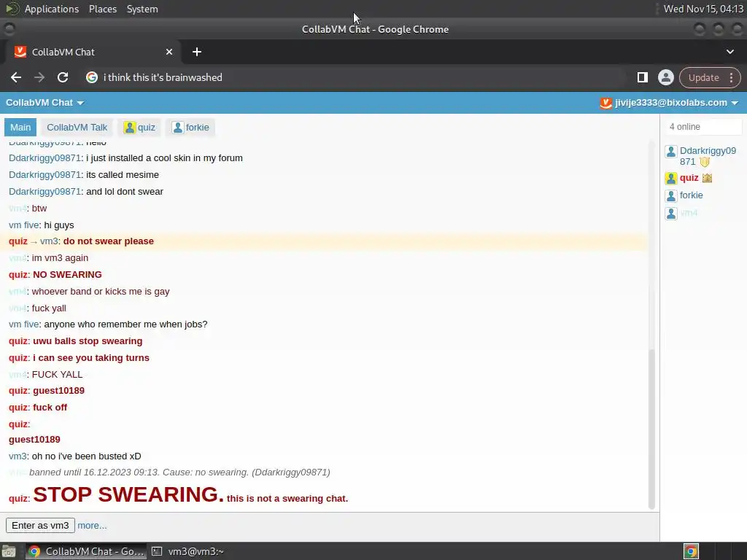The width and height of the screenshot is (747, 560).
Task: Click the 4 online search field
Action: [703, 127]
